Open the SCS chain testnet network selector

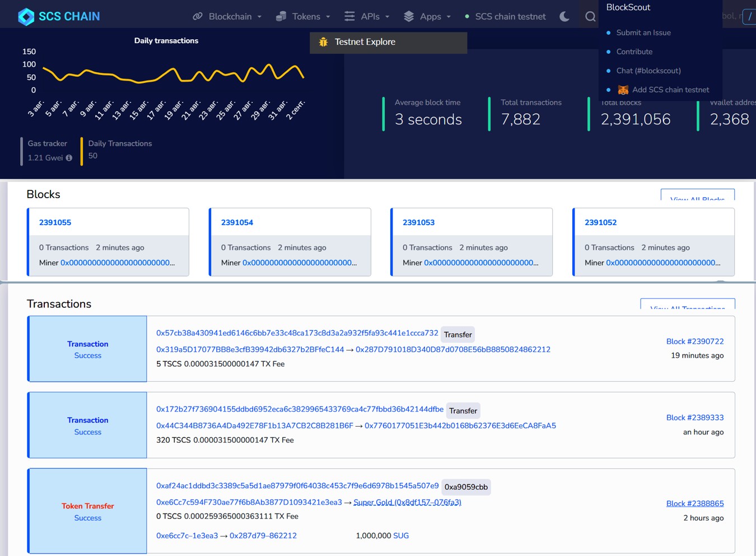point(505,16)
